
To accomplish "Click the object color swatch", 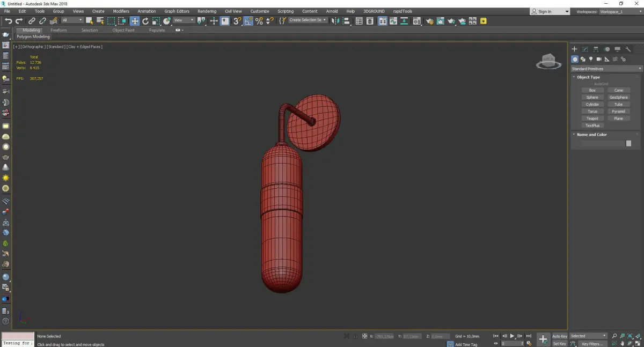I will (628, 144).
